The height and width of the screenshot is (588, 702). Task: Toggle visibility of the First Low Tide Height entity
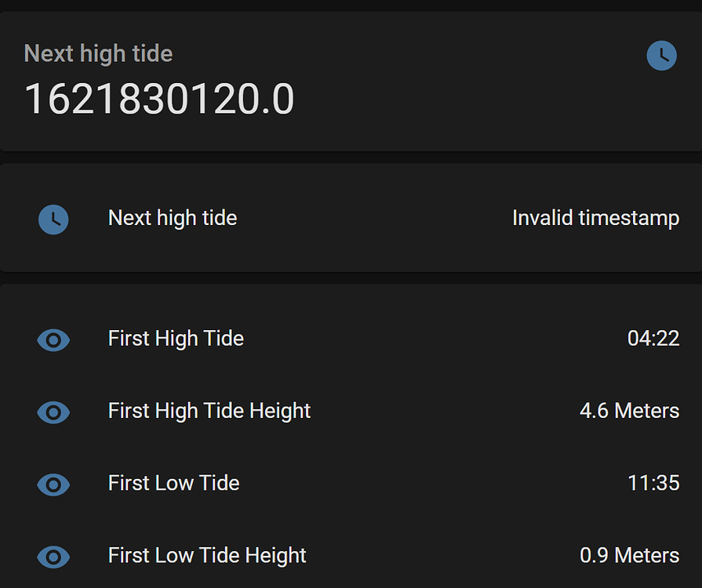pyautogui.click(x=53, y=557)
